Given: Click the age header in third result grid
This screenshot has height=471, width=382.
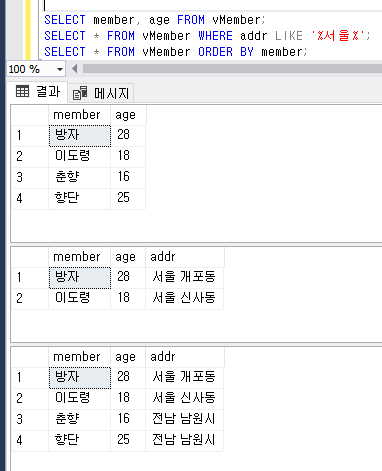Looking at the screenshot, I should tap(128, 357).
